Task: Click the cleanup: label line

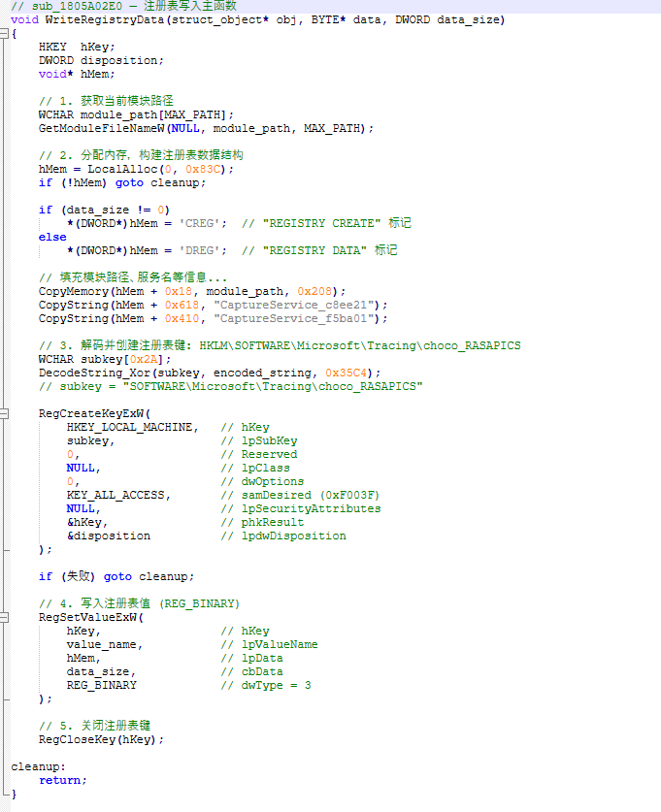Action: click(38, 767)
